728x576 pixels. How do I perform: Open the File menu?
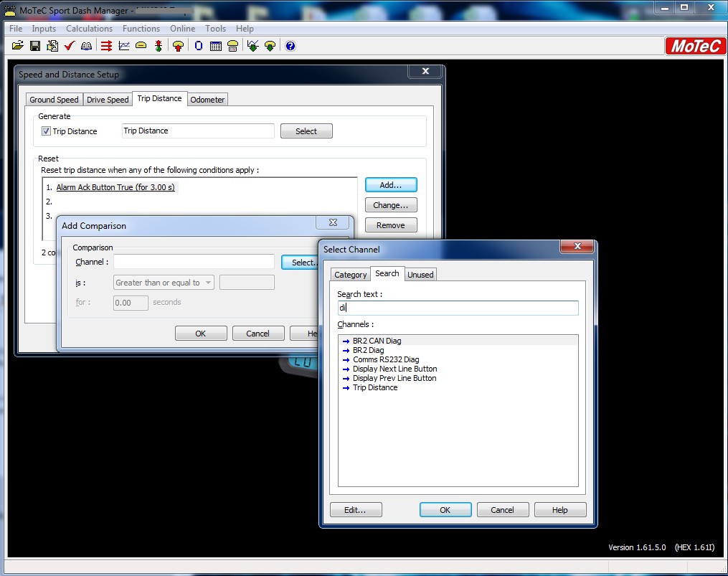pyautogui.click(x=16, y=29)
